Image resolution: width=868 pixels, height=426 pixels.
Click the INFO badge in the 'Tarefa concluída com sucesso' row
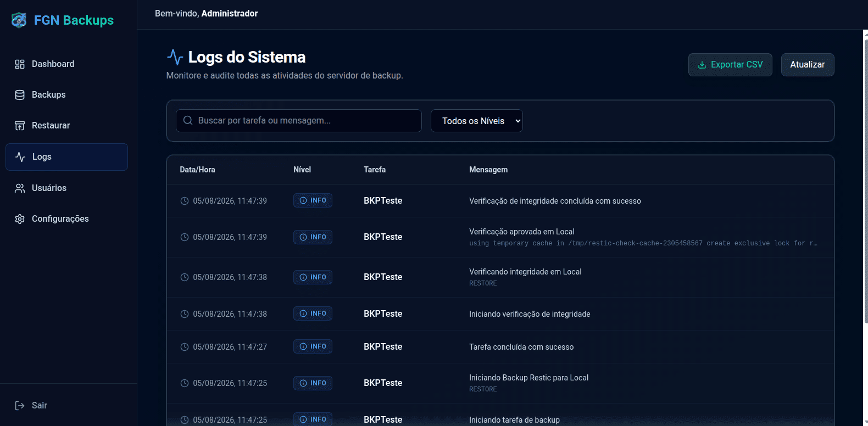point(313,346)
